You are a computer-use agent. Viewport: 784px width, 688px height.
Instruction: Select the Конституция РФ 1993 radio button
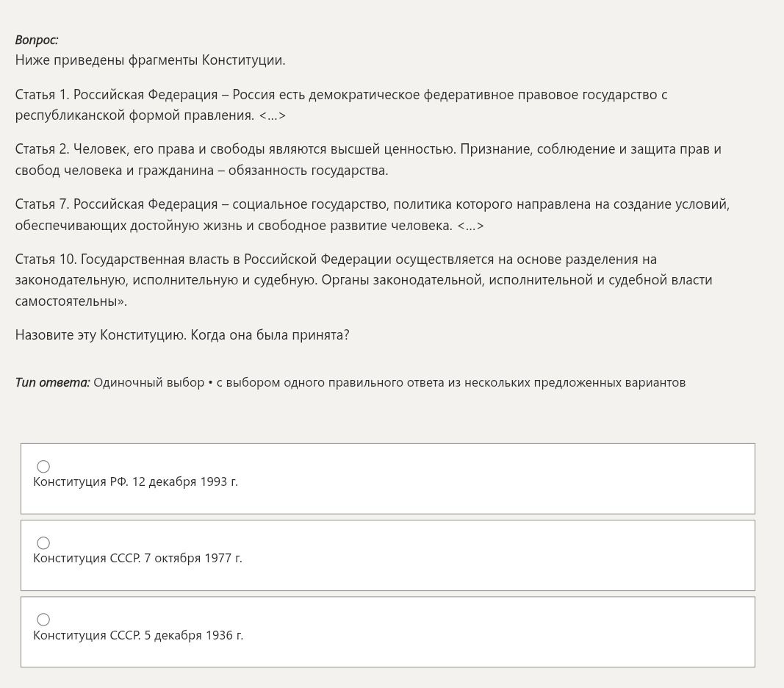tap(43, 466)
